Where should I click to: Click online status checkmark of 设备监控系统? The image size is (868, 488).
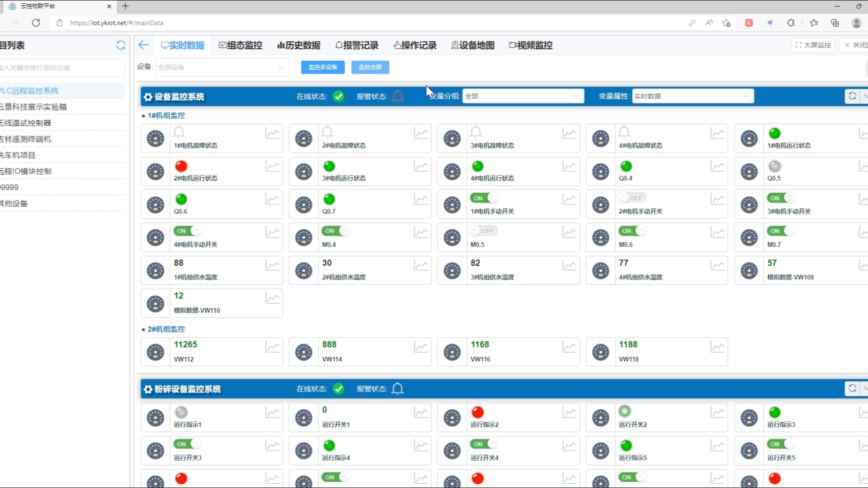click(338, 96)
